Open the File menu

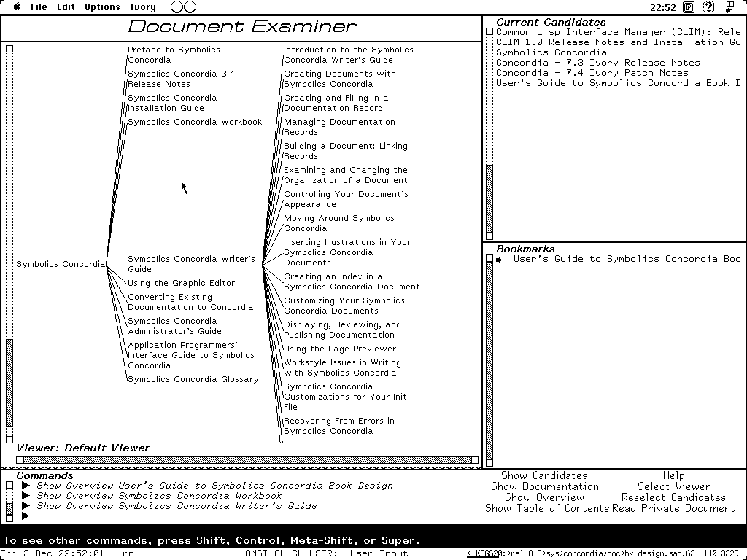click(x=39, y=7)
